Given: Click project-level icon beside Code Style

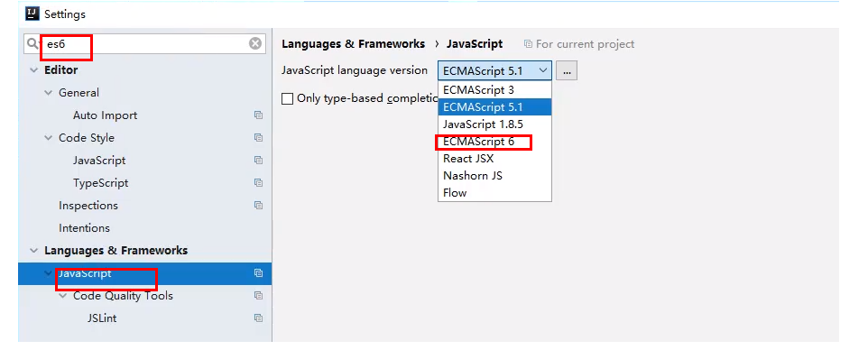Looking at the screenshot, I should [x=258, y=138].
